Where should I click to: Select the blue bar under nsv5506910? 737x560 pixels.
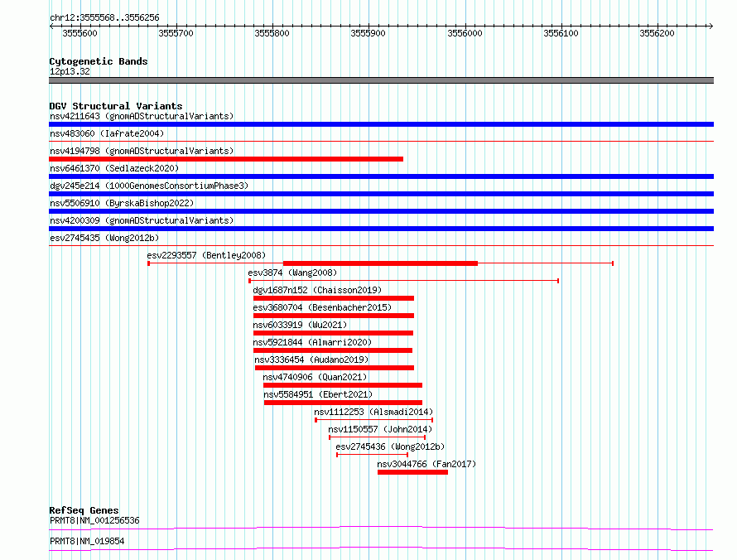[x=381, y=211]
